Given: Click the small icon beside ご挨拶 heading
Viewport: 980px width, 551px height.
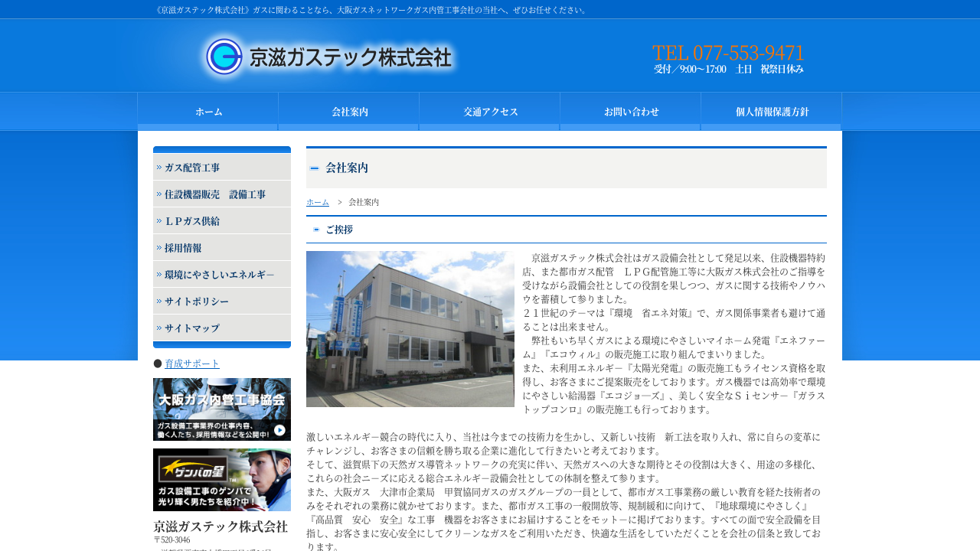Looking at the screenshot, I should pos(316,230).
